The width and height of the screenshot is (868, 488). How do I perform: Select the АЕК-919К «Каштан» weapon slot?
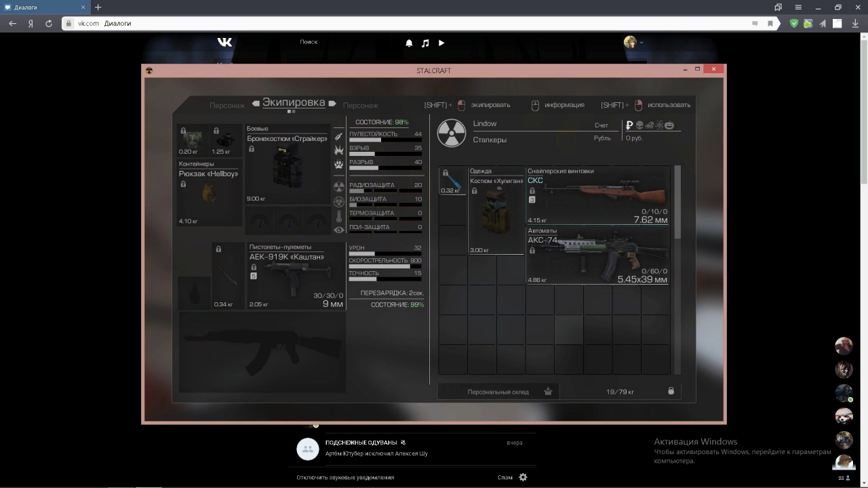tap(296, 276)
